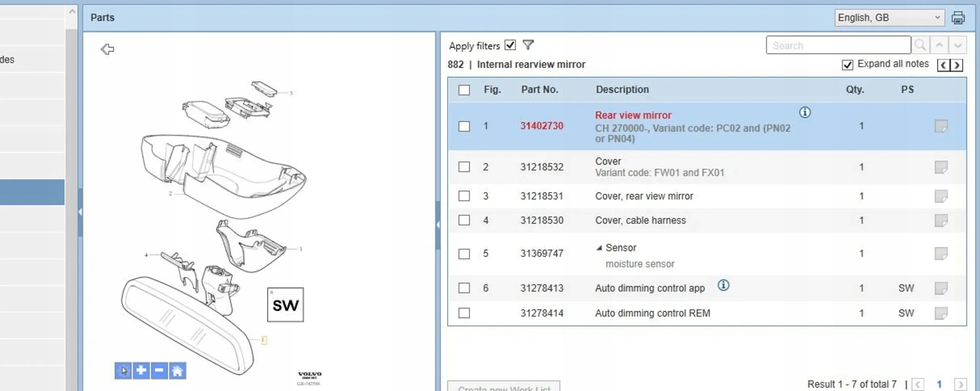Open note icon for part 31369747
This screenshot has width=980, height=391.
pos(941,254)
